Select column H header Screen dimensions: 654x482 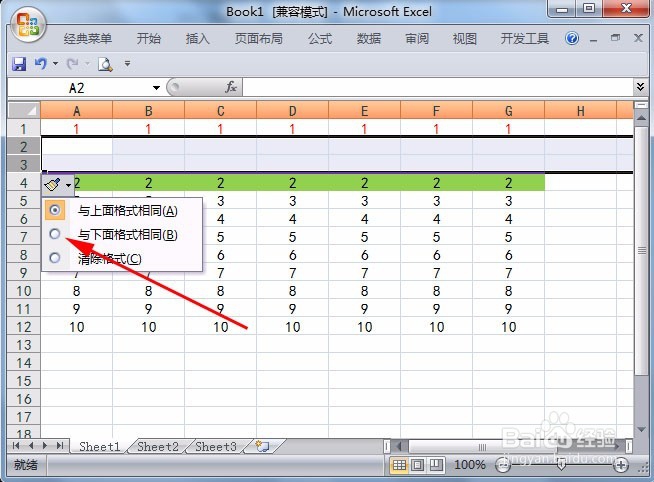[x=580, y=110]
